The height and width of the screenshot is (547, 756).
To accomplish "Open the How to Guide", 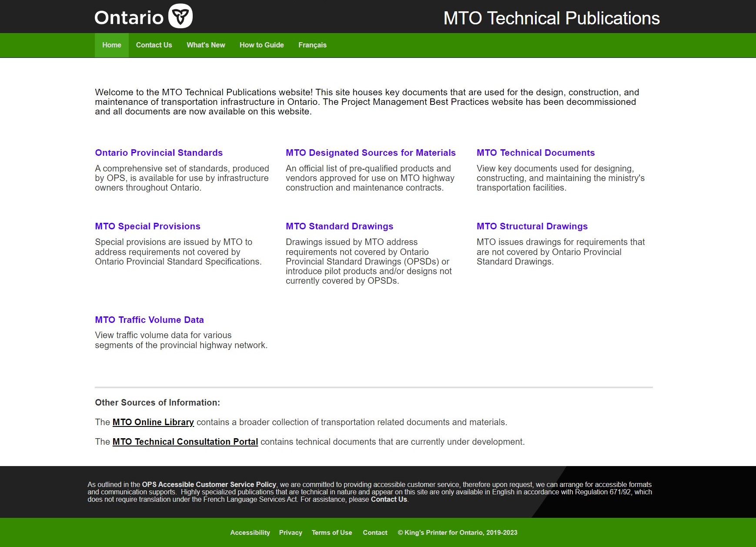I will (x=261, y=45).
